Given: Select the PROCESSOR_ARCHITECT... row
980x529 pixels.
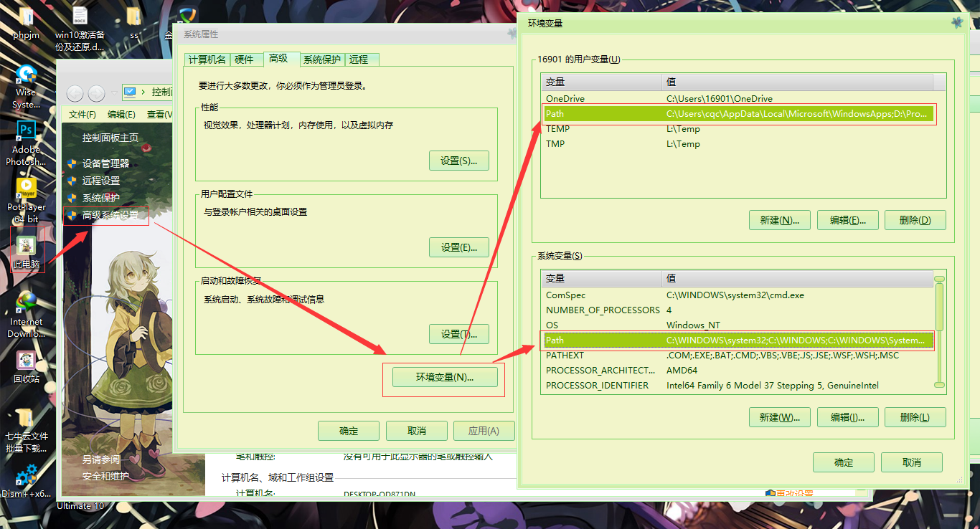Looking at the screenshot, I should pyautogui.click(x=738, y=370).
